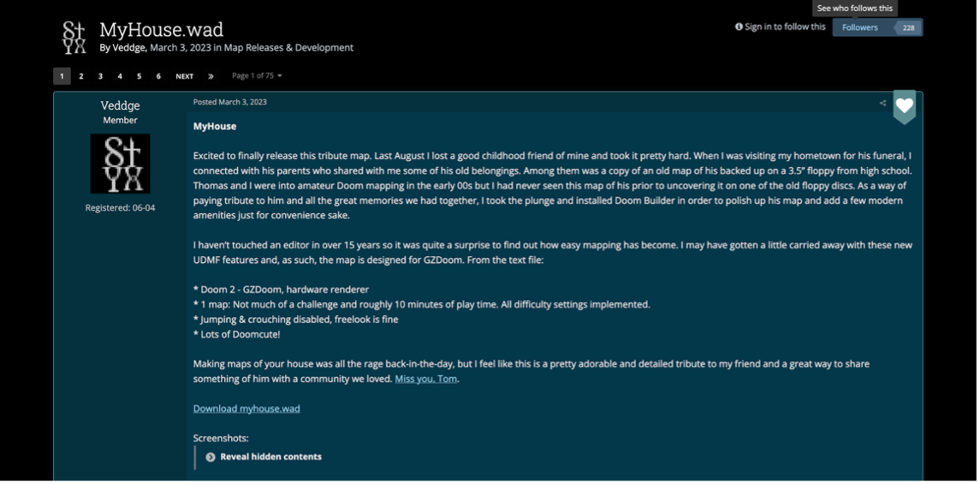
Task: Click the 228 followers count
Action: coord(907,27)
